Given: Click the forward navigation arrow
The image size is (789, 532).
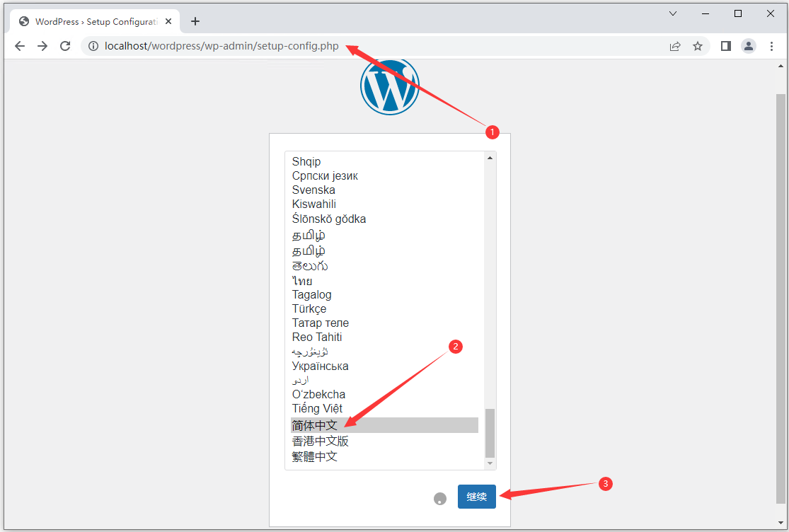Looking at the screenshot, I should click(42, 46).
